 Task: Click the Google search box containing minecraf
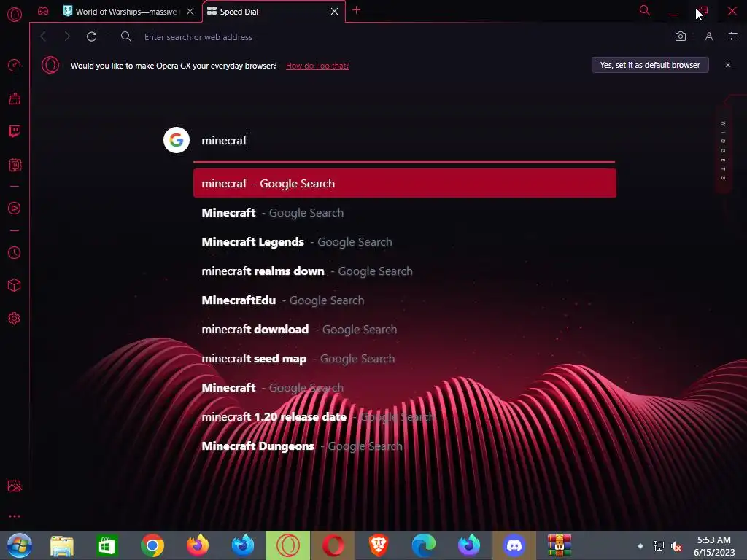point(404,141)
